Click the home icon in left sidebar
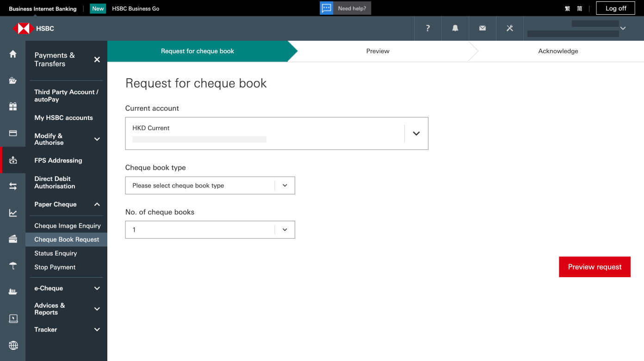Image resolution: width=644 pixels, height=361 pixels. pos(13,54)
